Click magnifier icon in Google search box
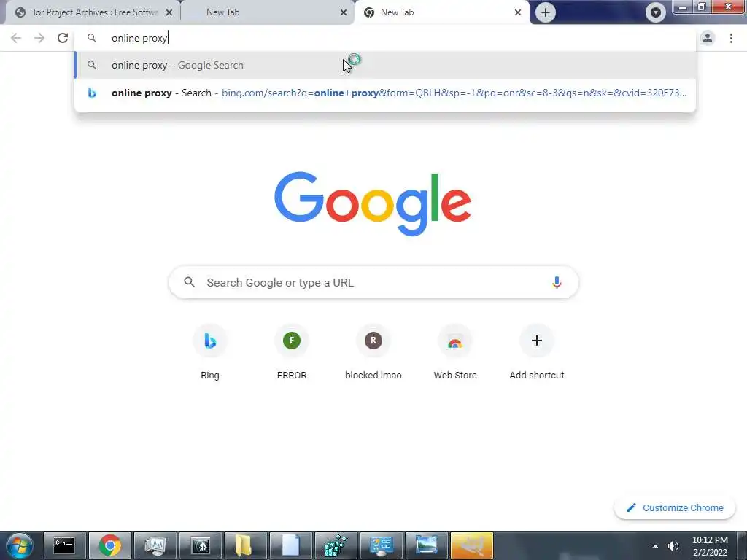 click(x=189, y=282)
